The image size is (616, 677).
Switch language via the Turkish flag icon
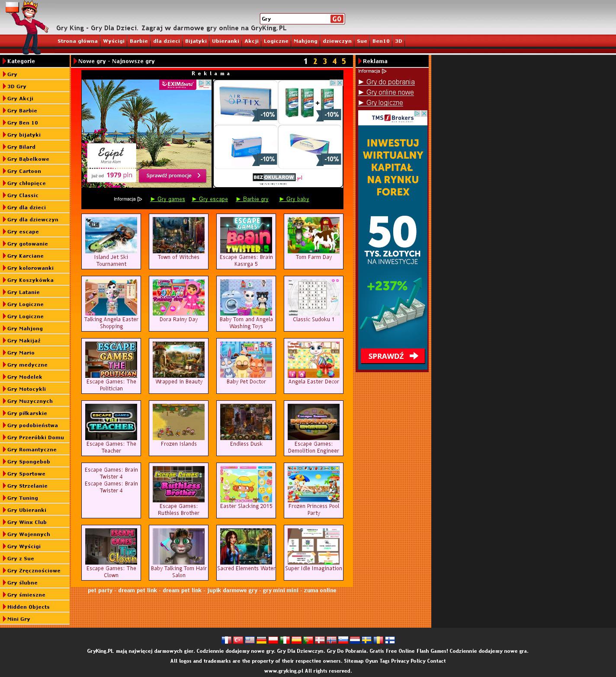point(238,640)
